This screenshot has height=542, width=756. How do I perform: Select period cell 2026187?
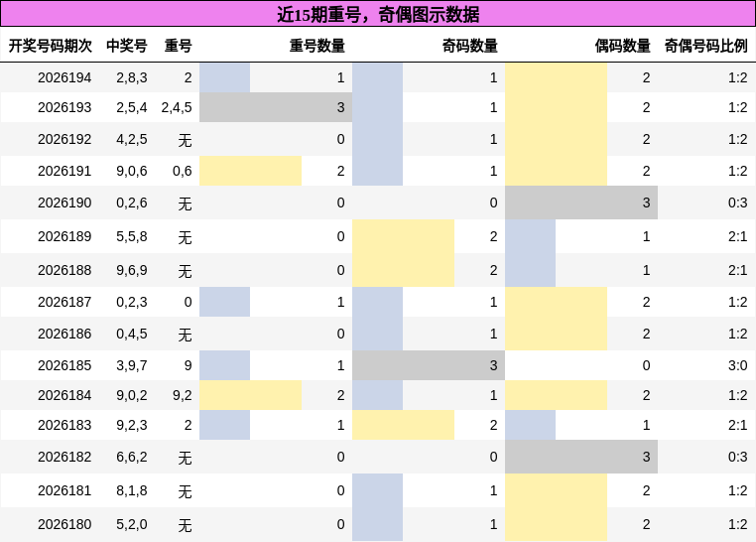[x=64, y=302]
